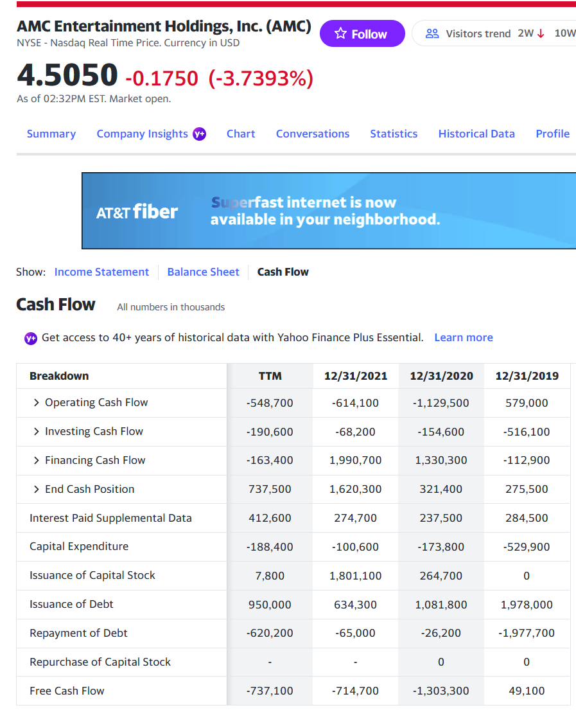This screenshot has height=728, width=576.
Task: Click the 2020 Investing Cash Flow value -154,600
Action: tap(441, 432)
